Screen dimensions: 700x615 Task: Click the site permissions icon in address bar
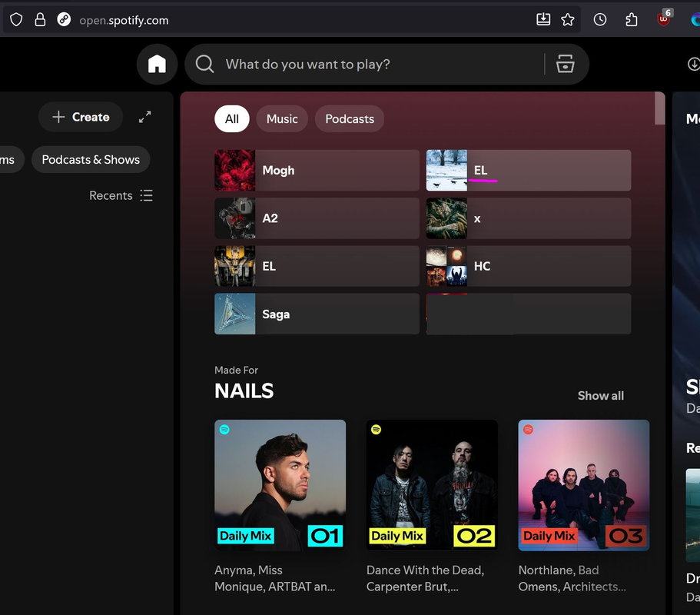(64, 20)
